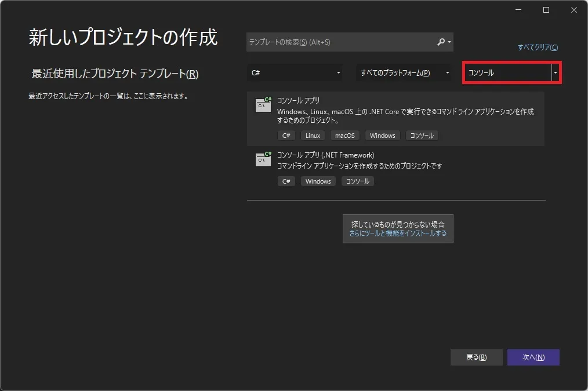
Task: Select the macOS tag on the first template
Action: (x=344, y=135)
